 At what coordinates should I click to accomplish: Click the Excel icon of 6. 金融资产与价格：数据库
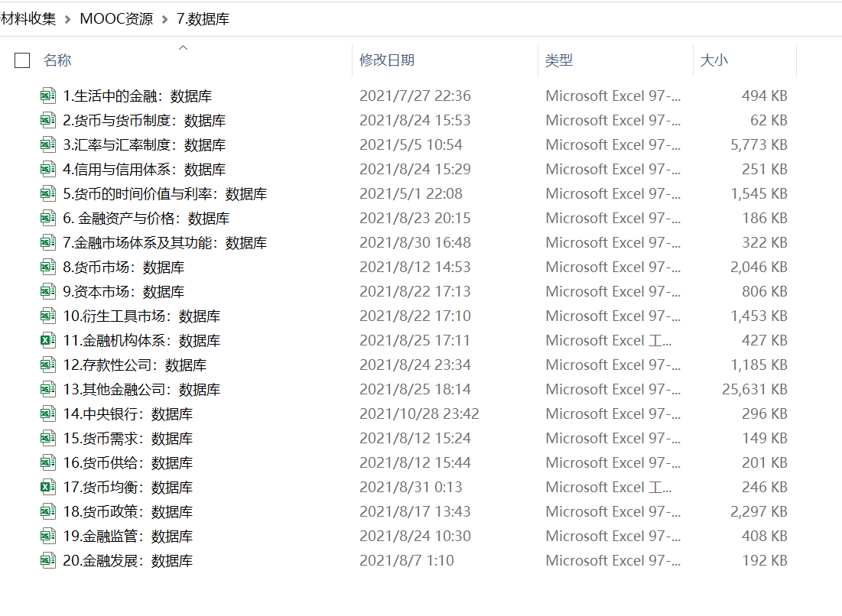(x=47, y=219)
